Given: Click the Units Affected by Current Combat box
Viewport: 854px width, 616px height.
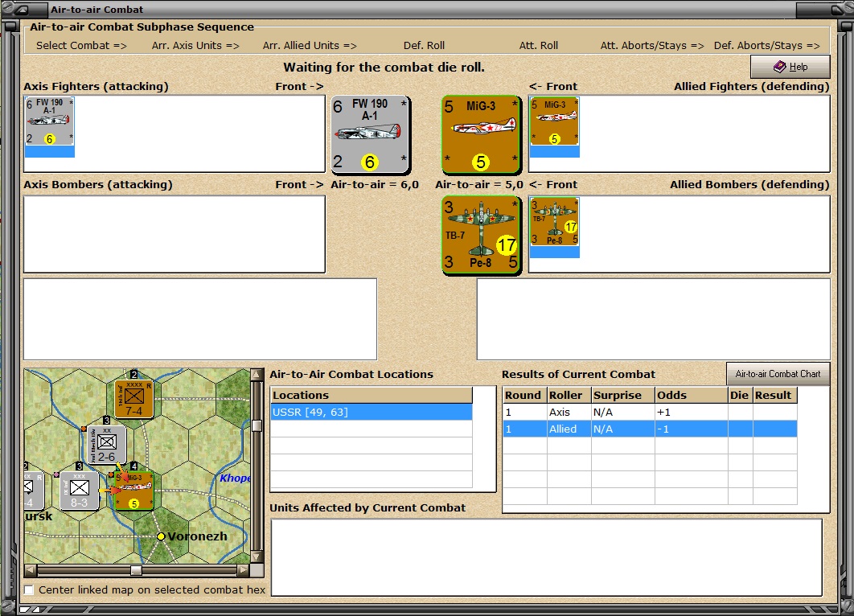Looking at the screenshot, I should tap(546, 557).
